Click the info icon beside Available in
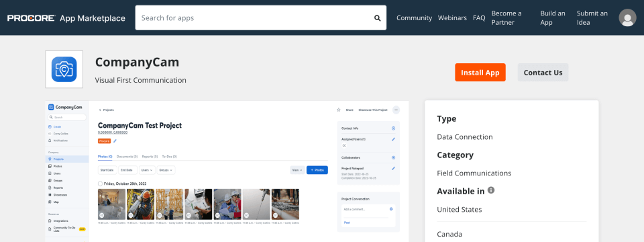Screen dimensions: 644x242 [x=491, y=190]
